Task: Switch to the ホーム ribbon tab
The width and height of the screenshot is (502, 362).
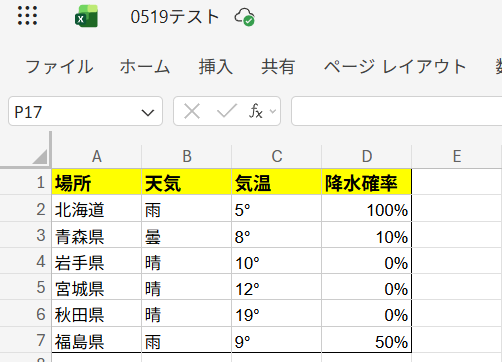Action: coord(145,66)
